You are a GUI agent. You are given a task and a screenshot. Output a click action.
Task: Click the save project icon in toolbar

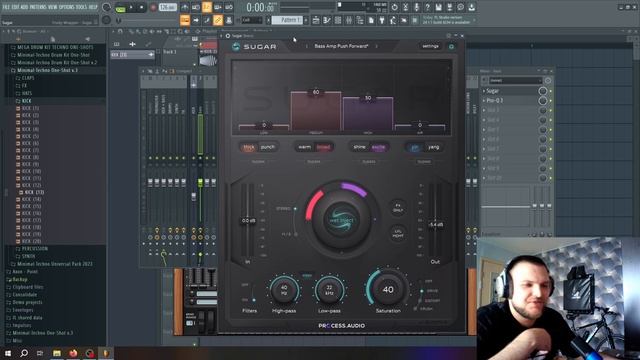click(x=438, y=7)
